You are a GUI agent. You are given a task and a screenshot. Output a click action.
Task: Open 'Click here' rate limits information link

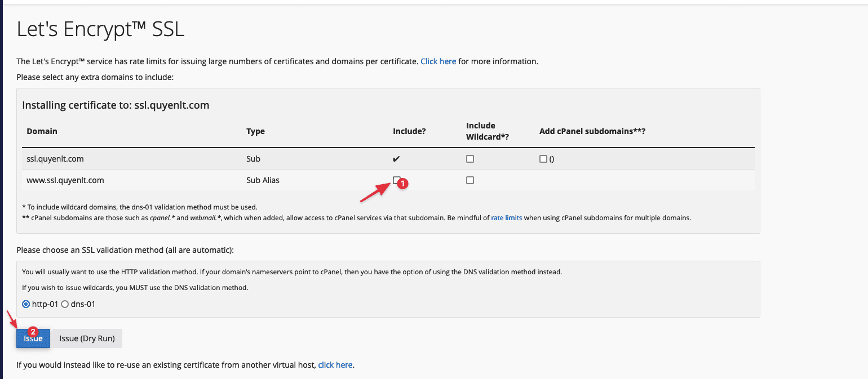click(438, 61)
